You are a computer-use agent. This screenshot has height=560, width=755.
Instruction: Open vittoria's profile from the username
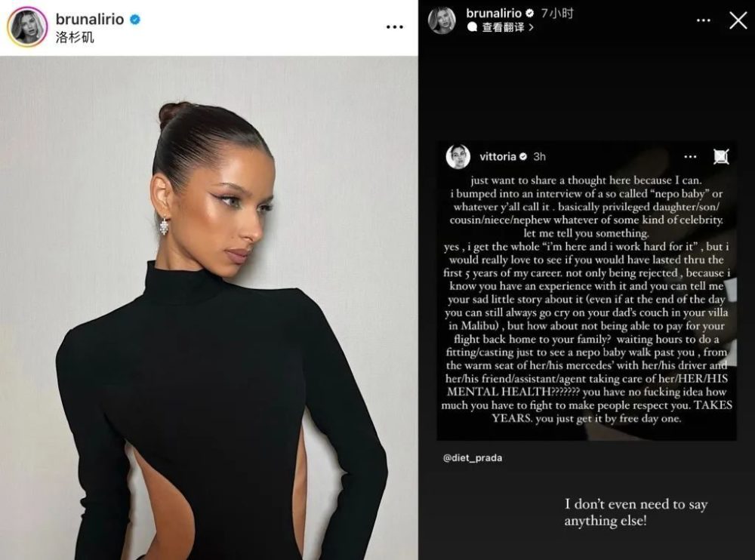coord(498,156)
